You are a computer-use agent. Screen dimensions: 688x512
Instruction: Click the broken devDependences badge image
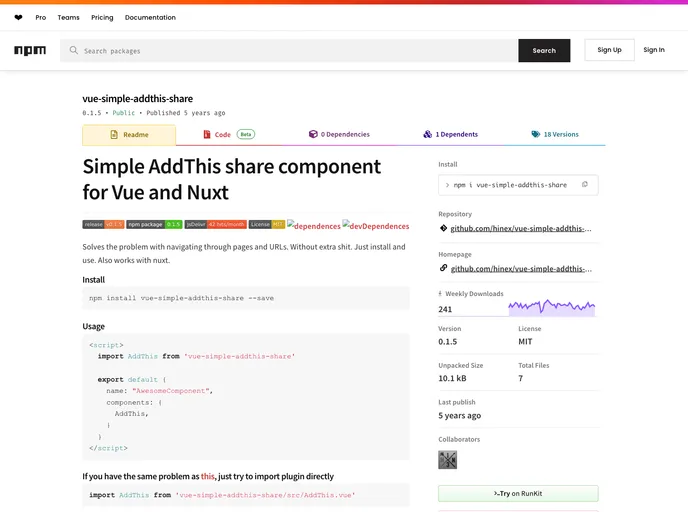coord(376,226)
